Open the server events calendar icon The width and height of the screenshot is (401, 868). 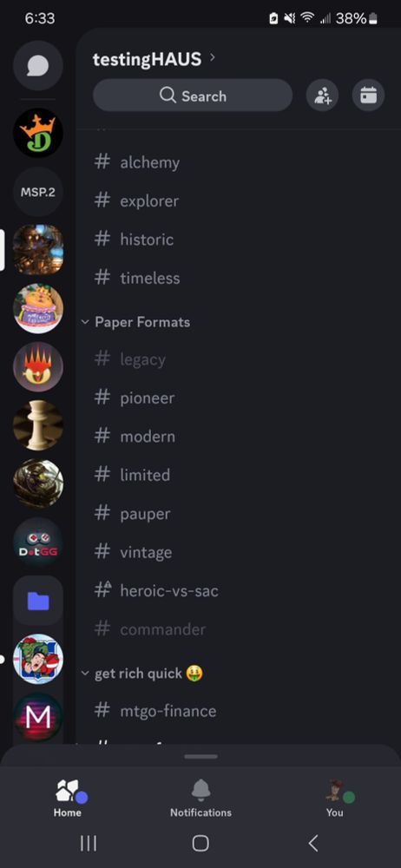click(x=368, y=95)
